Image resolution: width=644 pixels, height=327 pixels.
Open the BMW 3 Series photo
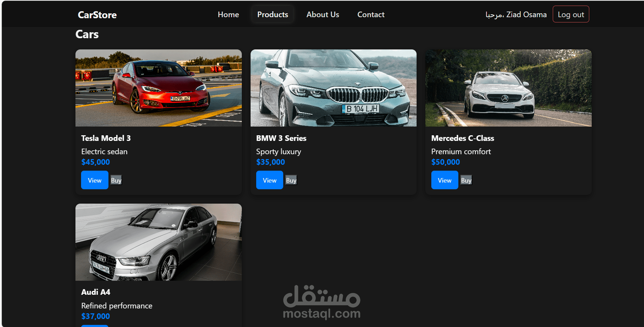pyautogui.click(x=333, y=88)
